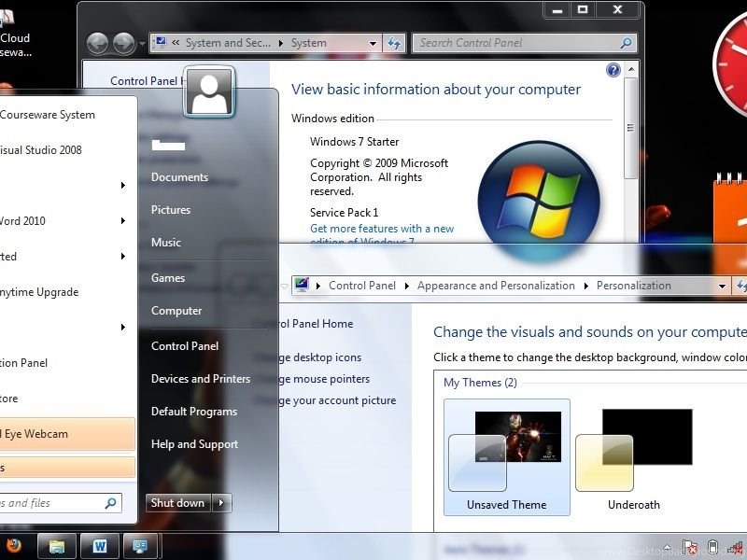Open the Action Center flag in tray
The width and height of the screenshot is (747, 560).
[689, 548]
